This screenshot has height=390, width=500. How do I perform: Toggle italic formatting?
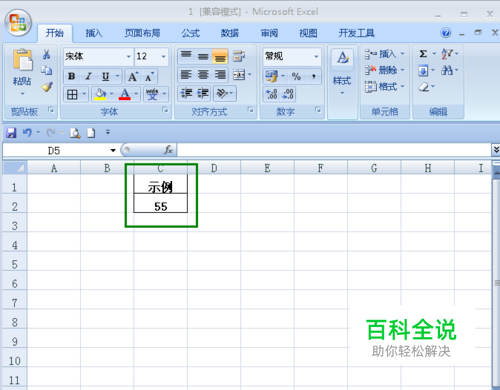coord(88,76)
